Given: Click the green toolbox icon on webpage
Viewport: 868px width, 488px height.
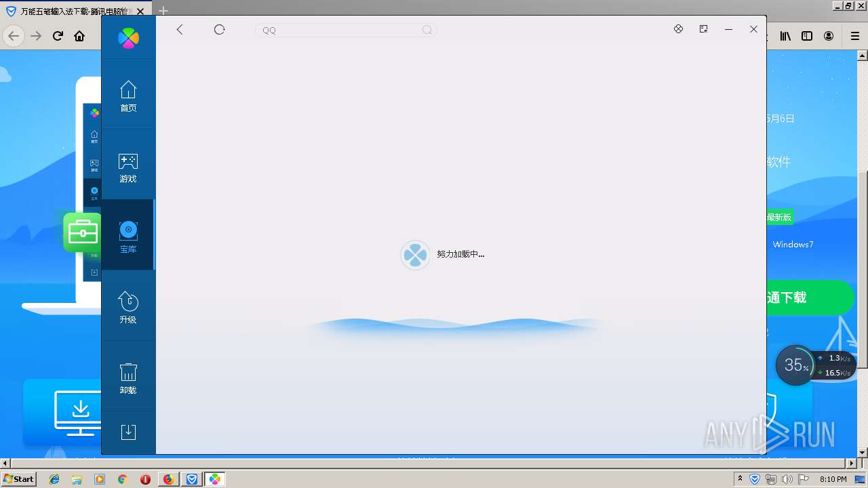Looking at the screenshot, I should coord(82,232).
